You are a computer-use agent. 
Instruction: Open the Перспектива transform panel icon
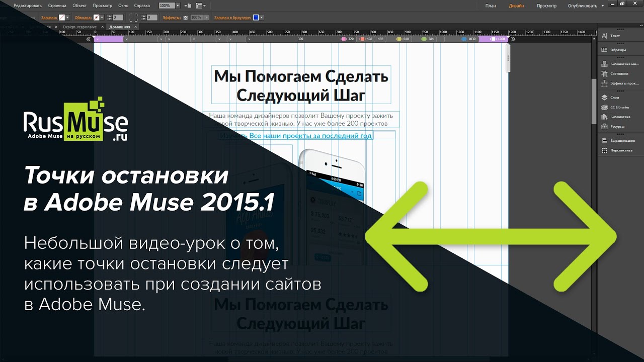[x=604, y=150]
